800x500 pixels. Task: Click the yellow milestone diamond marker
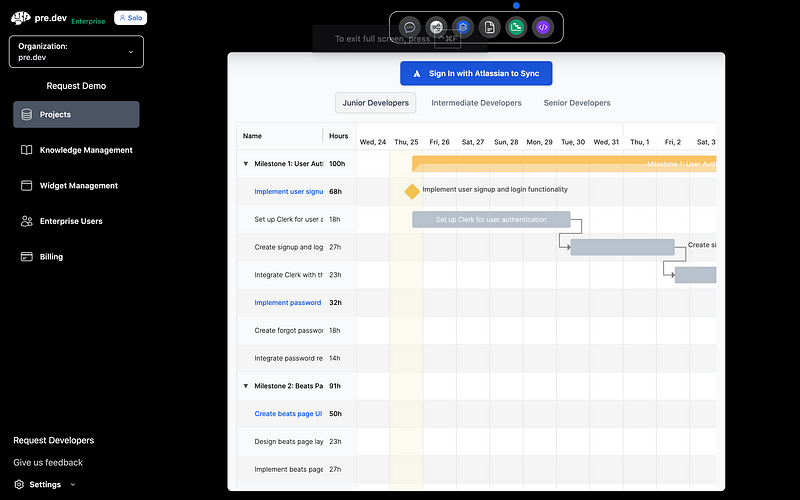pos(412,192)
